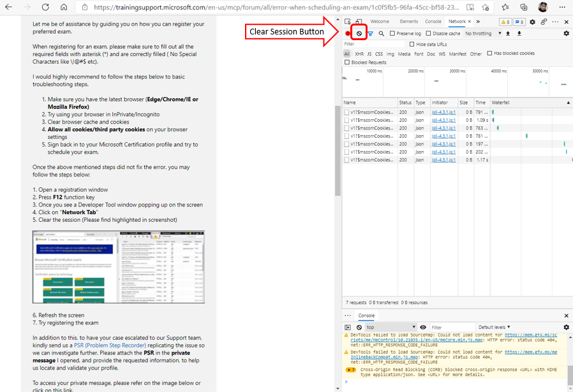Click the Time column header

[x=480, y=103]
